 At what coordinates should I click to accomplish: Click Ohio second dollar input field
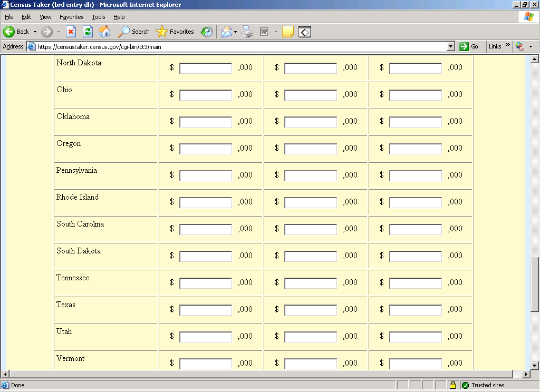click(x=311, y=95)
